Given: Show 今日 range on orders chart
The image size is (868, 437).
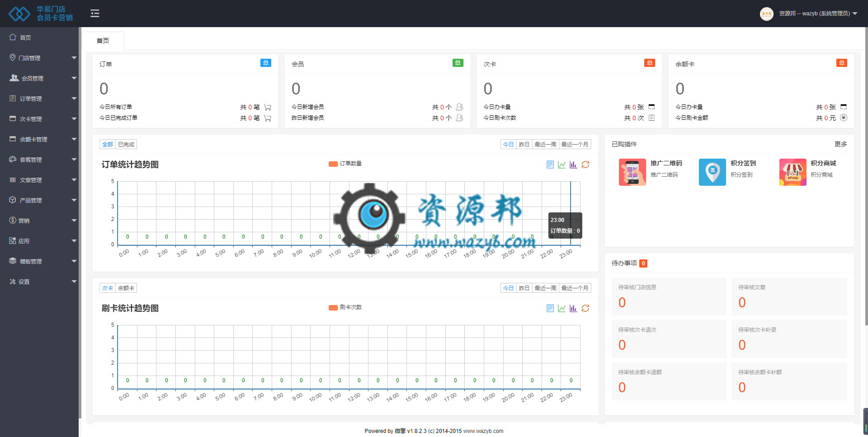Looking at the screenshot, I should 509,145.
